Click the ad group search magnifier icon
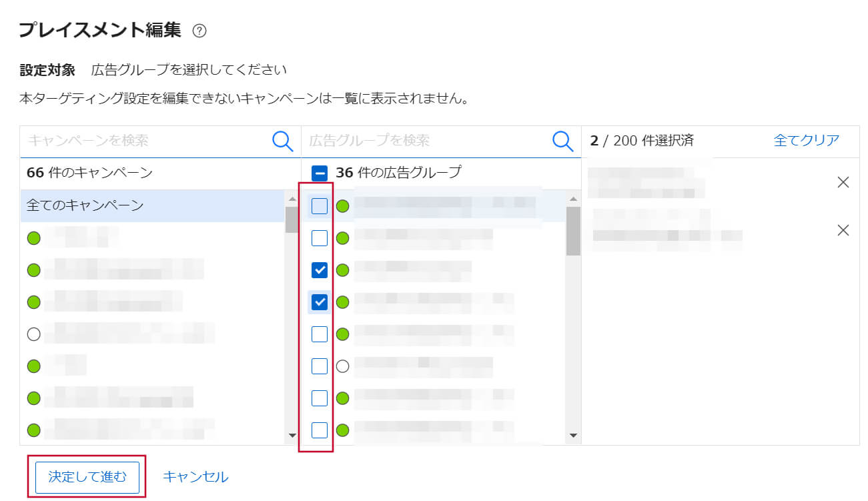Viewport: 868px width, 501px height. [x=563, y=141]
